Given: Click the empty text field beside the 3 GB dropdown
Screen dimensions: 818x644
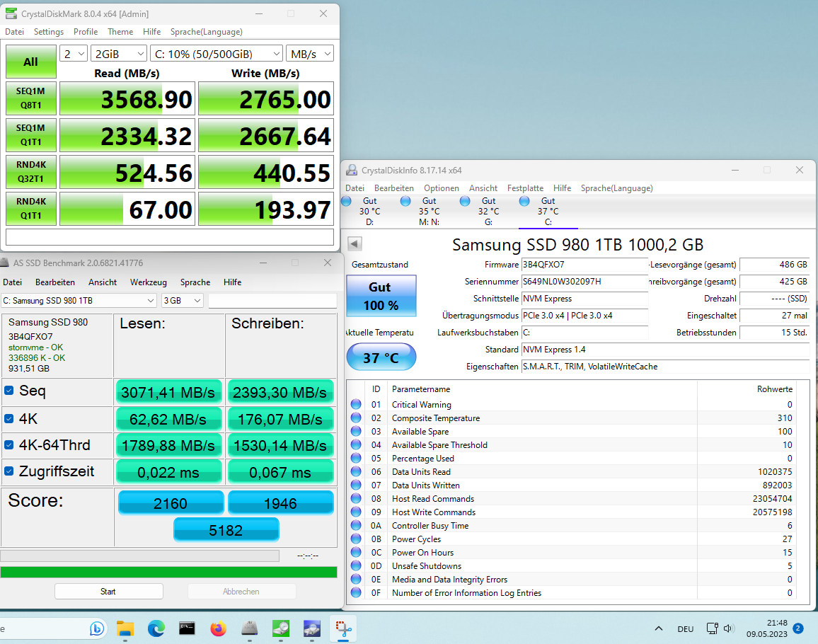Looking at the screenshot, I should 272,301.
